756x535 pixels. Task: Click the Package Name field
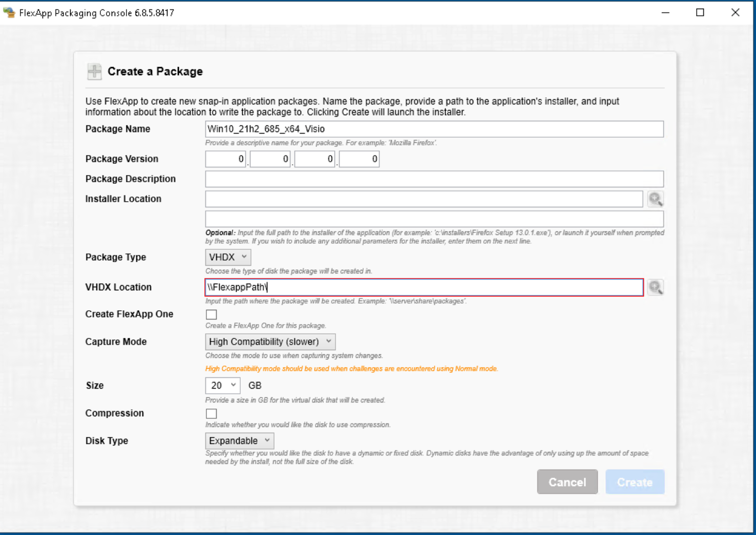click(x=434, y=129)
